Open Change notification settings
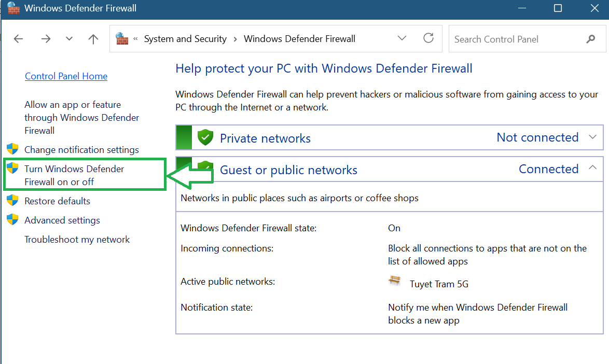 [x=81, y=150]
